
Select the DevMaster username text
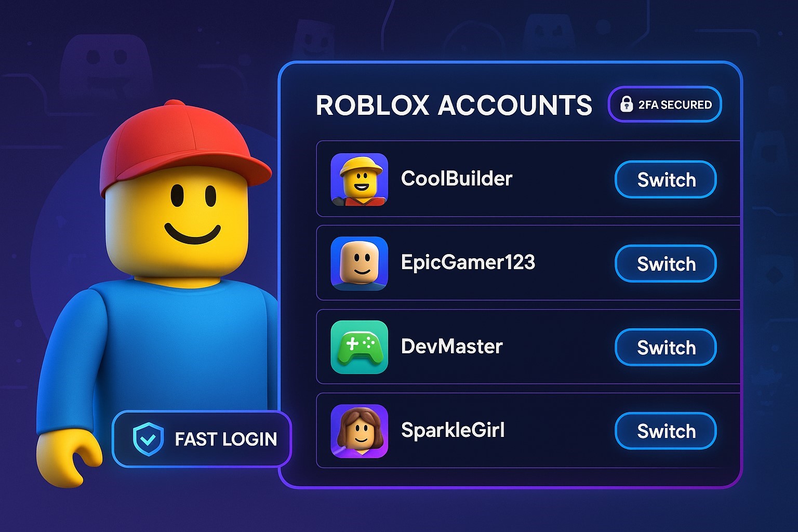pyautogui.click(x=452, y=347)
